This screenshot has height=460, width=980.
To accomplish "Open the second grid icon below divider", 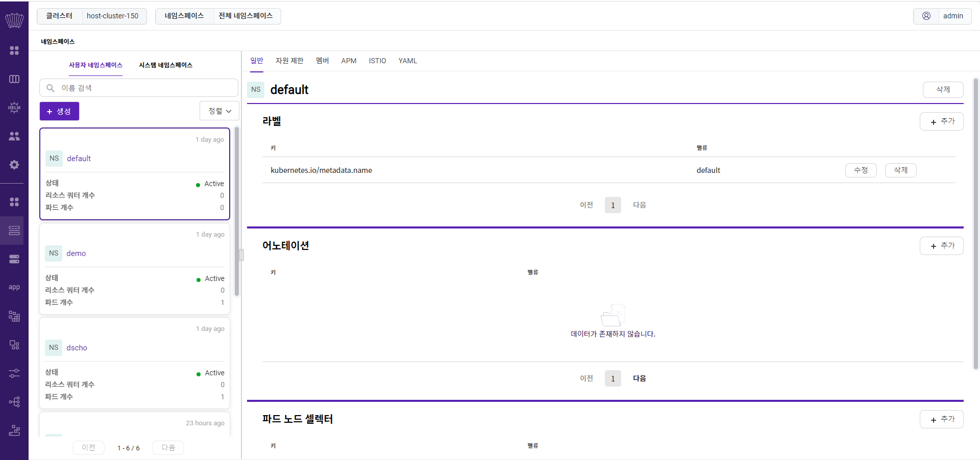I will pyautogui.click(x=14, y=202).
